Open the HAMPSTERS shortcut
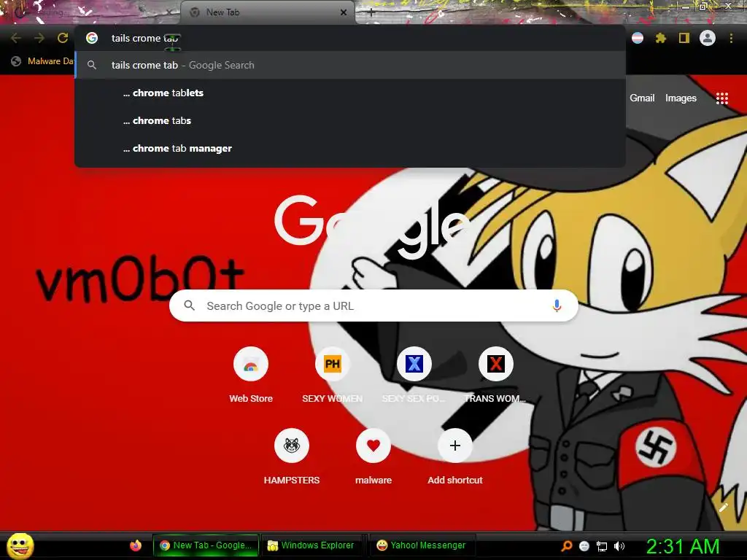 [292, 458]
